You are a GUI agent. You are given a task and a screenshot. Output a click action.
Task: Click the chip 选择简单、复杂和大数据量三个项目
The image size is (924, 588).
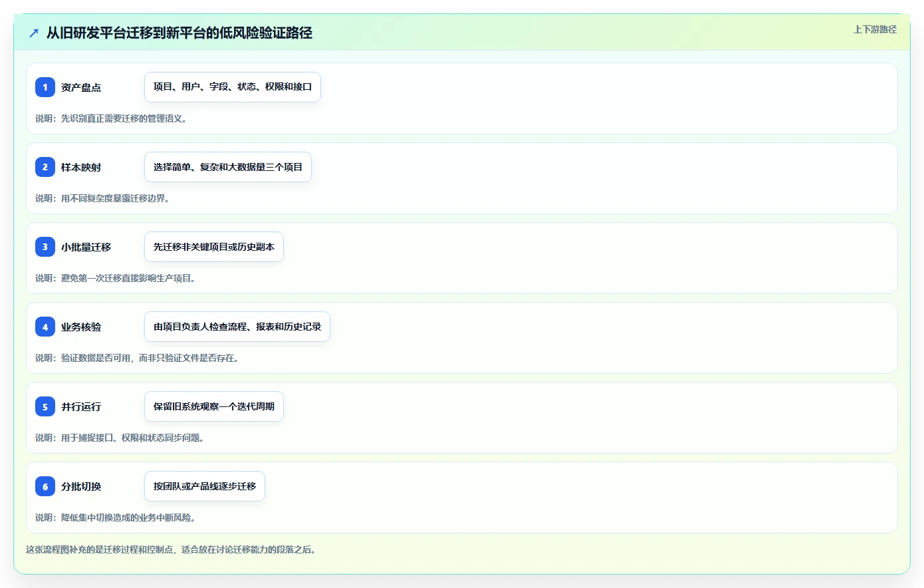228,167
